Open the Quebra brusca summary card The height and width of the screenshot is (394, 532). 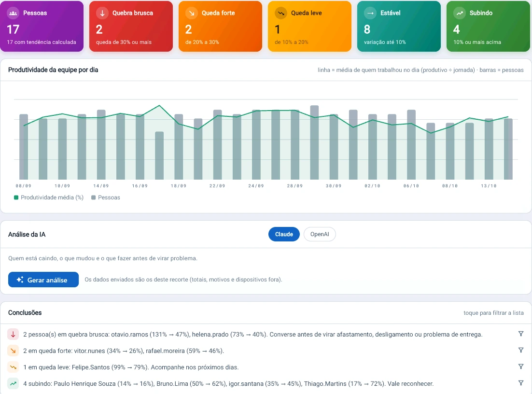coord(131,26)
